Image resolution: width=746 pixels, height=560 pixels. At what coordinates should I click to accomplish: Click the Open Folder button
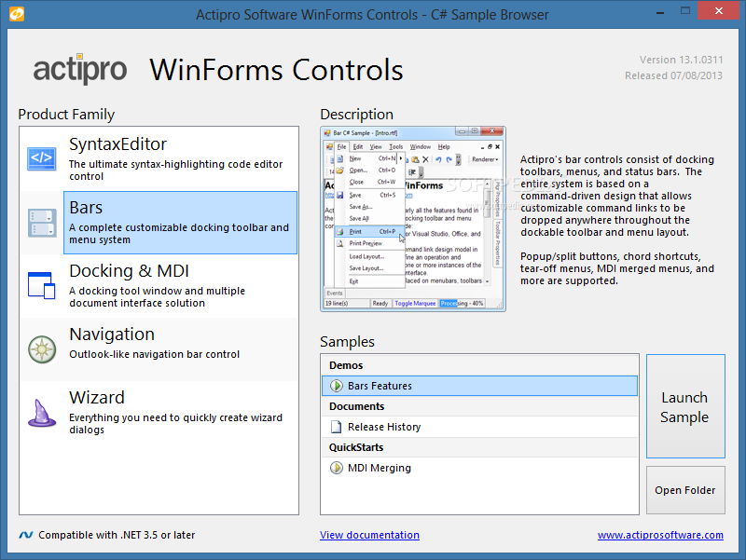coord(685,490)
